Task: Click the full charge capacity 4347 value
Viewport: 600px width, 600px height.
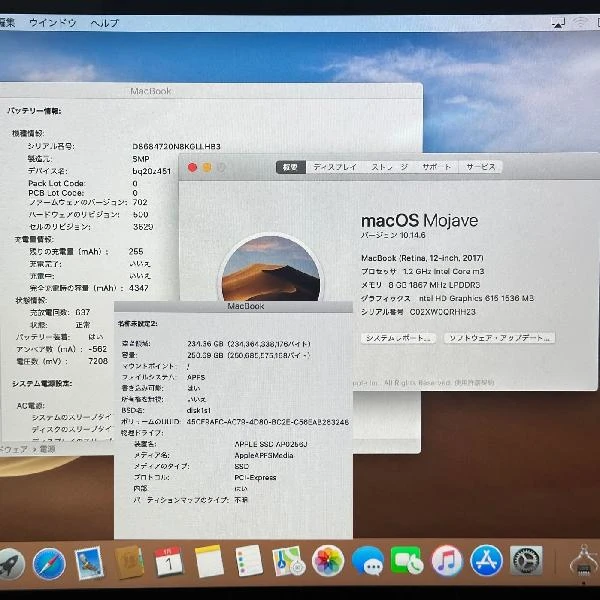Action: (x=139, y=288)
